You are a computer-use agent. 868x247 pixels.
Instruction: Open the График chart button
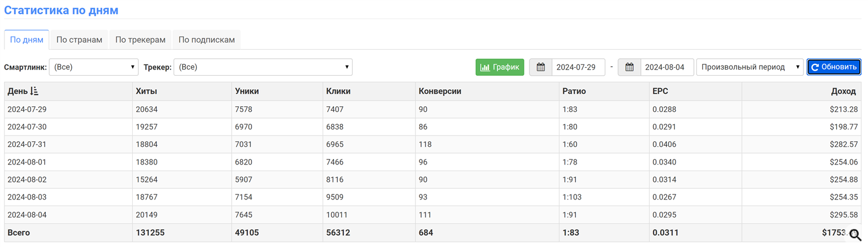point(500,67)
